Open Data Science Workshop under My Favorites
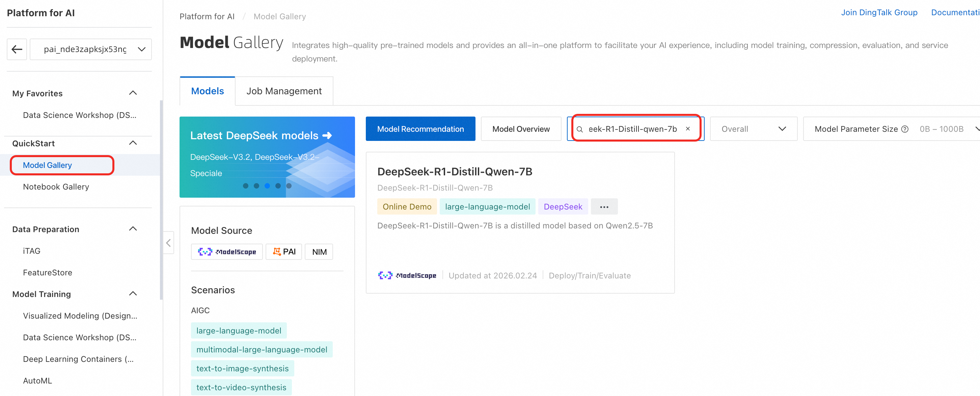The image size is (980, 396). point(80,115)
